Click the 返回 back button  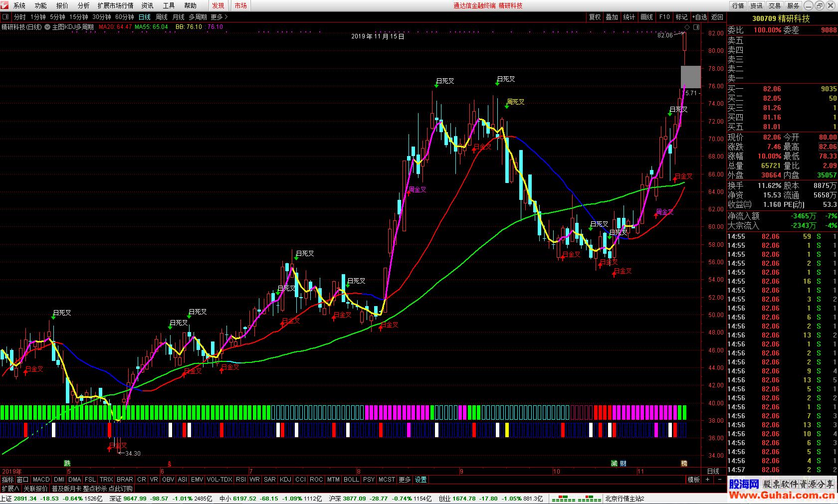717,17
